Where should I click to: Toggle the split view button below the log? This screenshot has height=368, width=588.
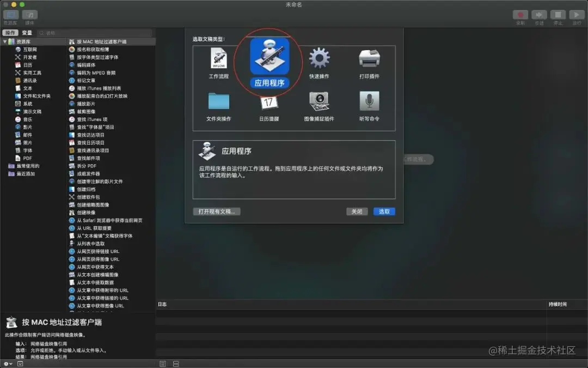pos(175,363)
